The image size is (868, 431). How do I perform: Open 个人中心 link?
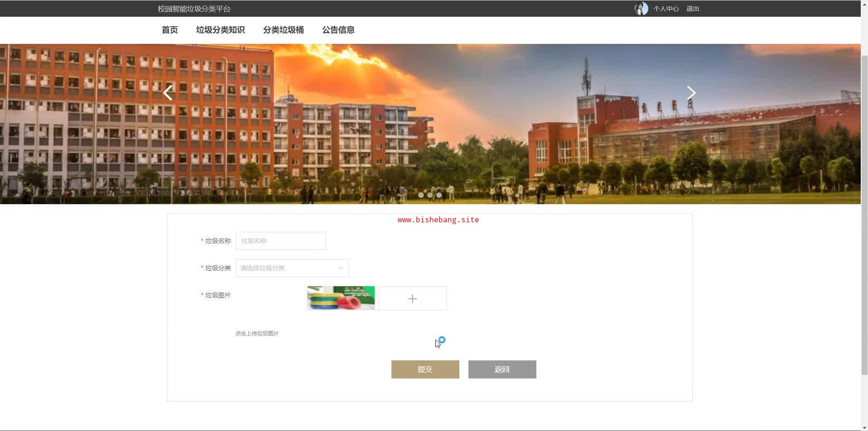tap(665, 9)
